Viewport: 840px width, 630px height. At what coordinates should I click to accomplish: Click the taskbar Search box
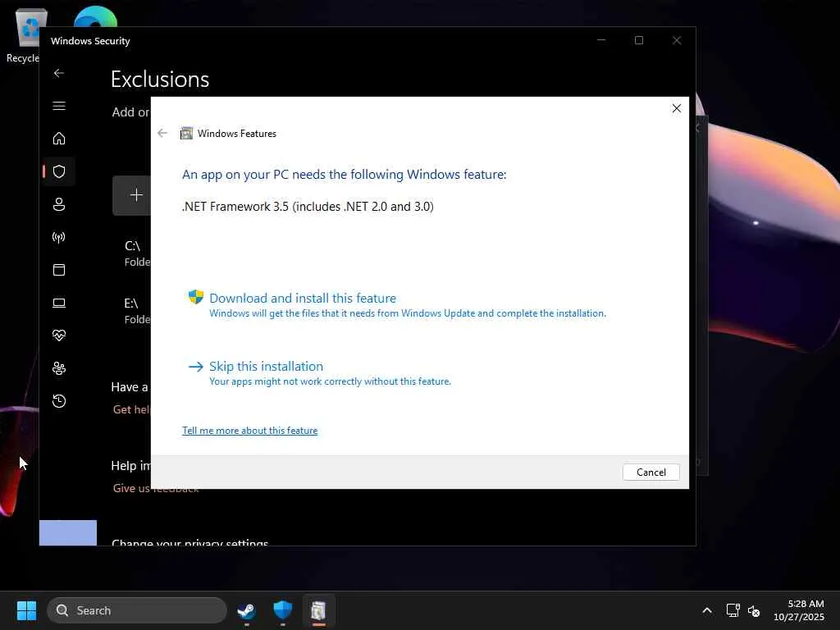[x=137, y=610]
